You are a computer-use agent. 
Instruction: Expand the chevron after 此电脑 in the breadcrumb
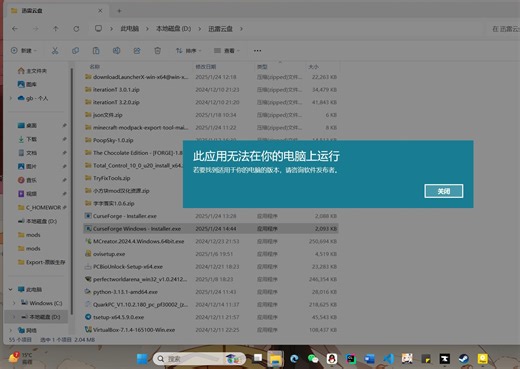(147, 29)
